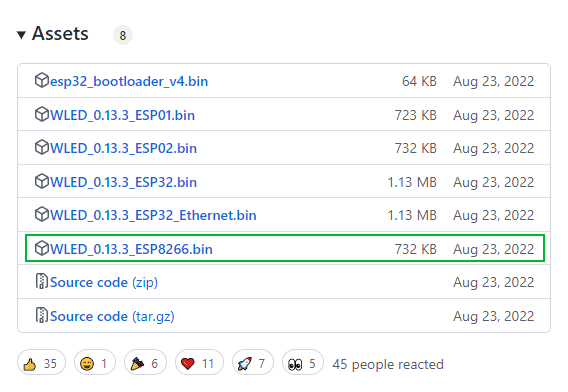Image resolution: width=568 pixels, height=392 pixels.
Task: Toggle the hooray party reaction with 6
Action: (145, 363)
